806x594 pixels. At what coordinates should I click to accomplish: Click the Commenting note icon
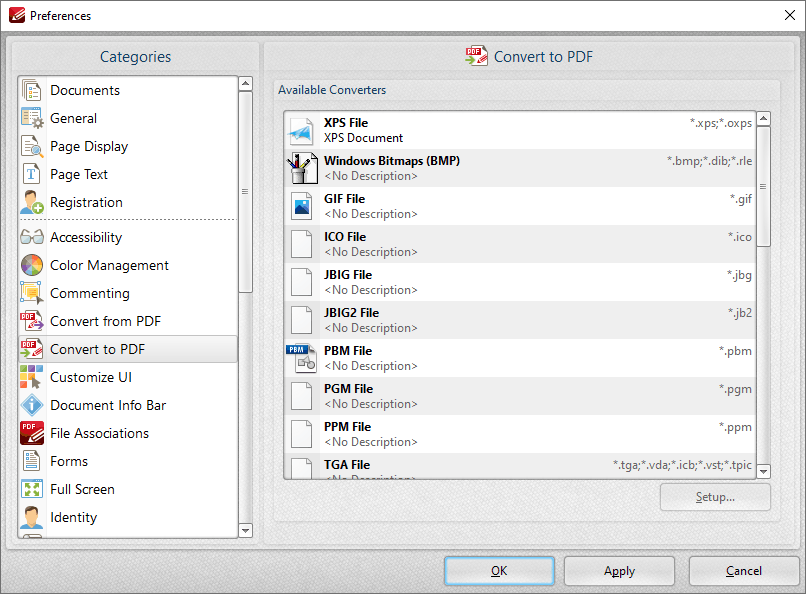point(32,293)
